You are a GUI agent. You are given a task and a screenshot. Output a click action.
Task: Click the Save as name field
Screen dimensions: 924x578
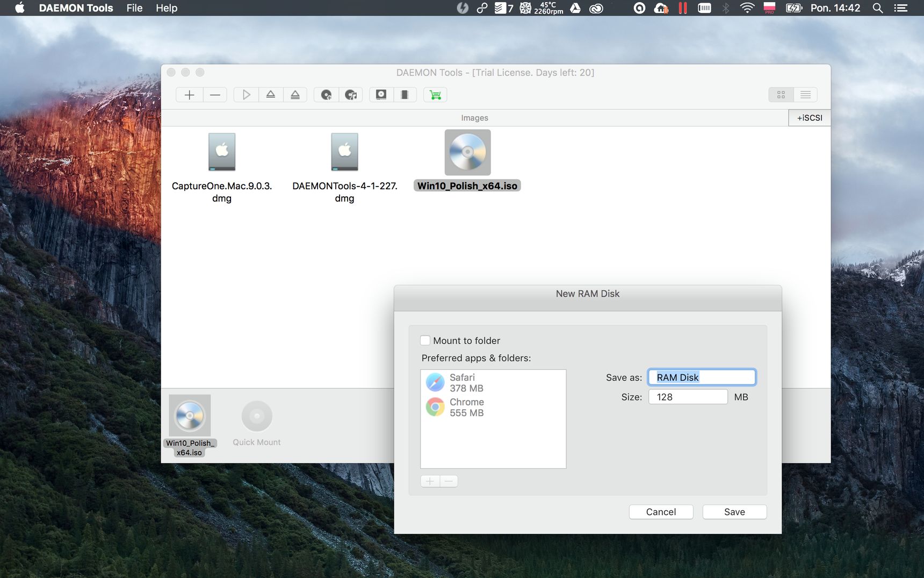tap(702, 377)
